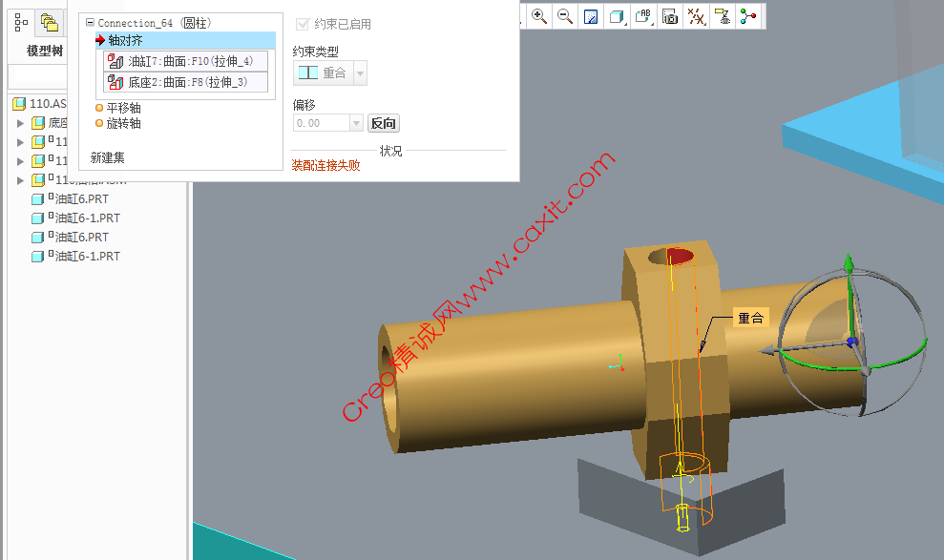Click the 装配连接失败 status text
Viewport: 944px width, 560px height.
tap(325, 165)
